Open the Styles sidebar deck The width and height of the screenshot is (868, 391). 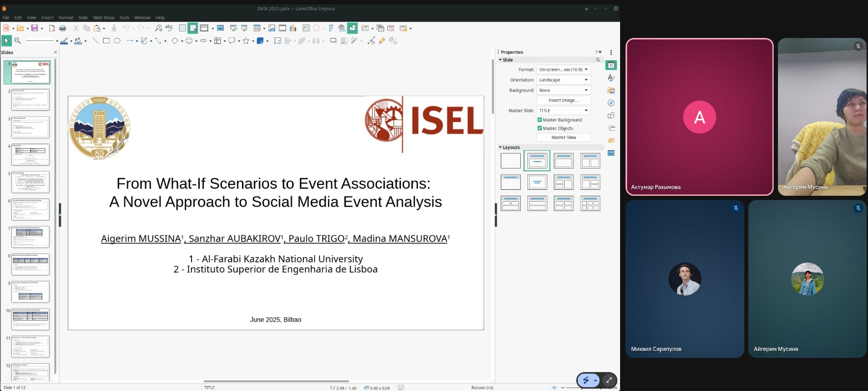tap(611, 78)
